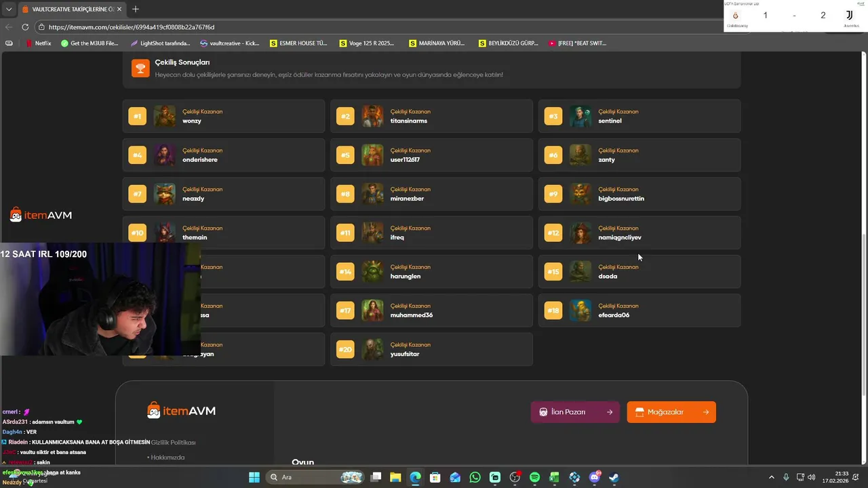
Task: Open the LightShot bookmark
Action: tap(161, 43)
